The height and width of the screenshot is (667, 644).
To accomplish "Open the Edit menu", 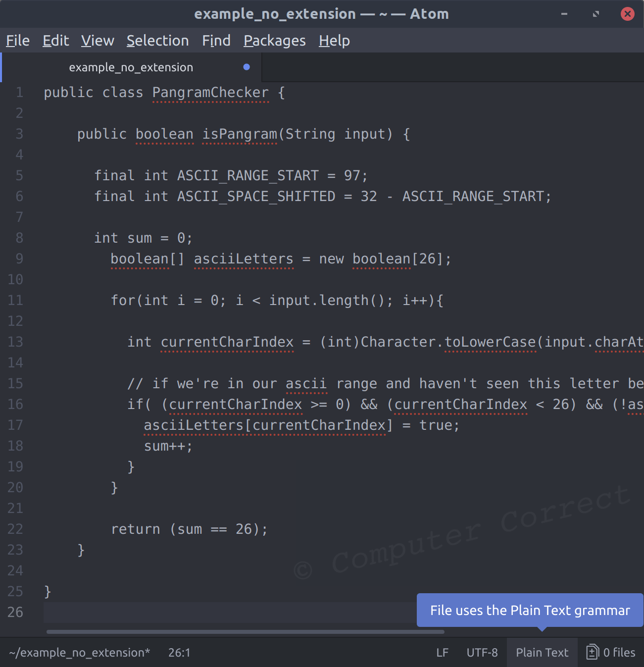I will [x=56, y=41].
